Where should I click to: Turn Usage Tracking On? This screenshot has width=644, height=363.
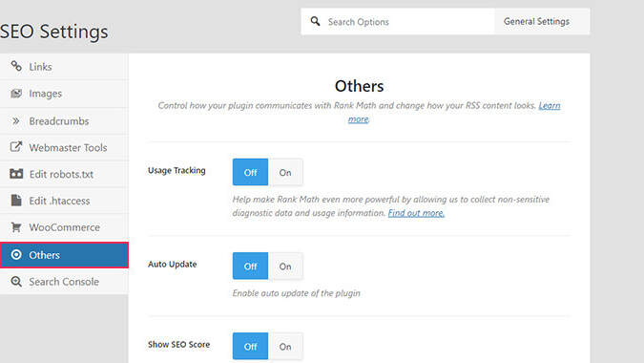(285, 172)
